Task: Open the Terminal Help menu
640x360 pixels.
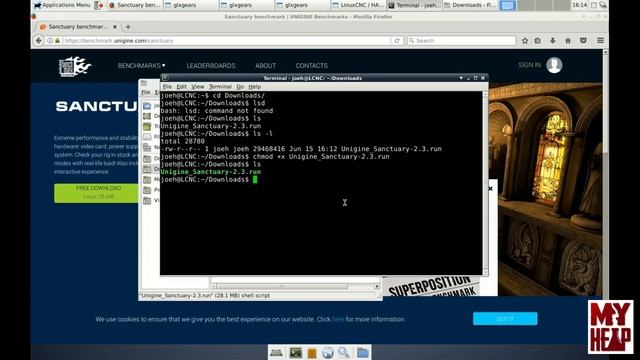Action: coord(254,87)
